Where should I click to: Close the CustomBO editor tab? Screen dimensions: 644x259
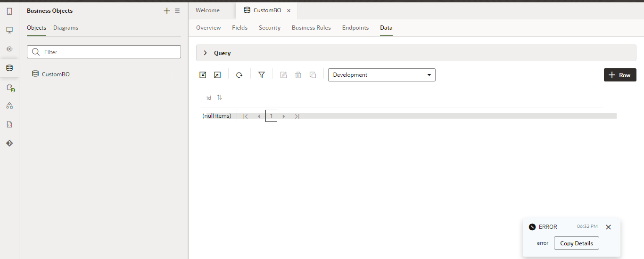point(289,10)
